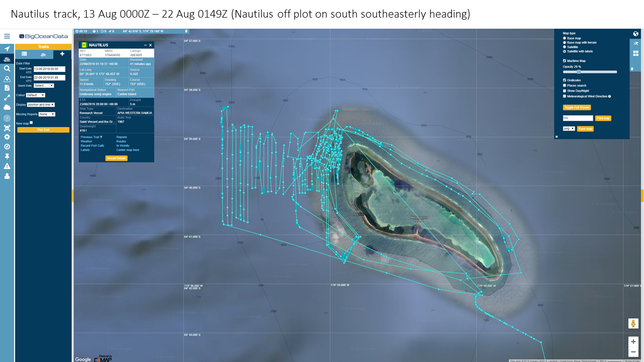This screenshot has width=644, height=362.
Task: Enable the Show Day/Night checkbox
Action: click(x=565, y=91)
